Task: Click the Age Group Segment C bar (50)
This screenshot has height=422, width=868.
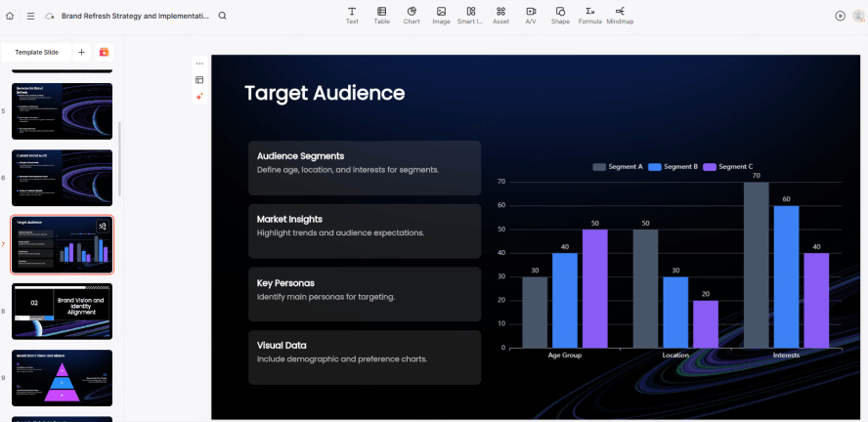Action: tap(595, 289)
